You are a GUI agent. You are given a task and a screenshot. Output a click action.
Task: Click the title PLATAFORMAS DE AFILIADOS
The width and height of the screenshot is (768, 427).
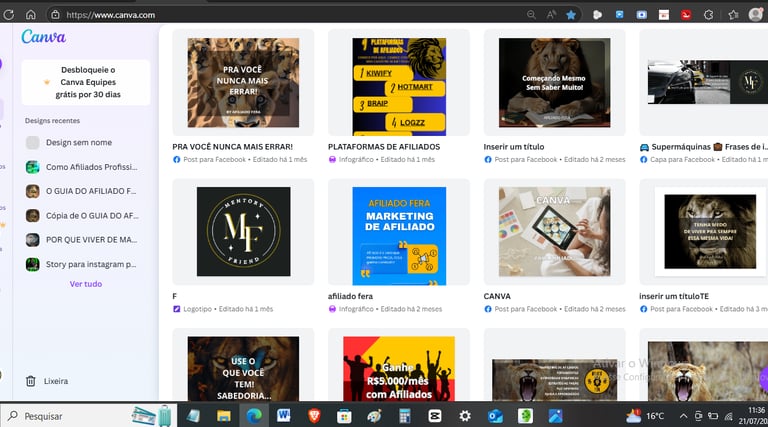(x=384, y=146)
